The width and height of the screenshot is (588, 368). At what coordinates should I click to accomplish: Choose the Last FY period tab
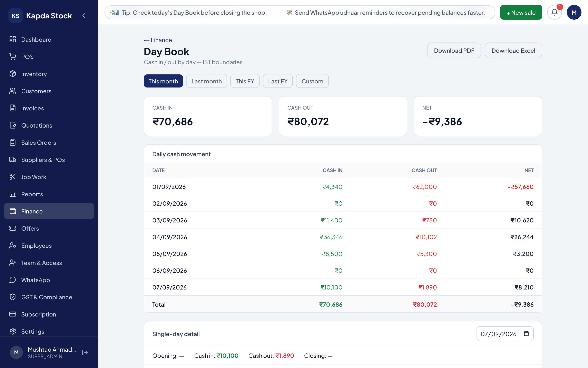[x=278, y=81]
